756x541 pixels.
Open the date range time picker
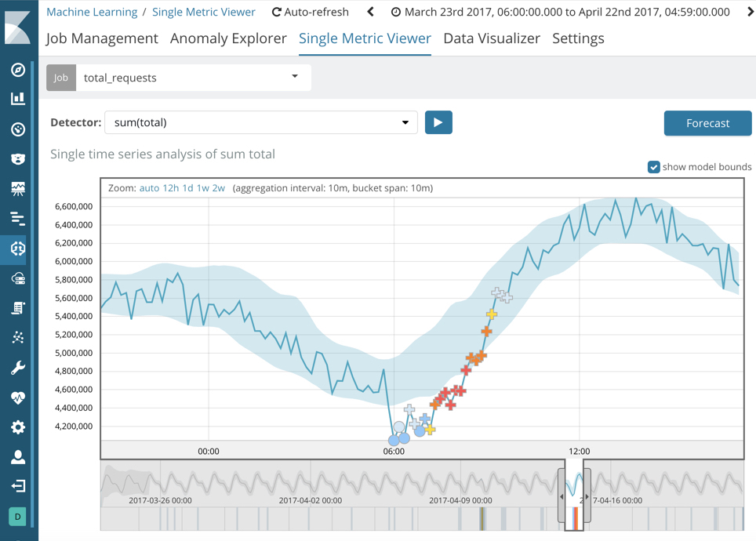coord(561,12)
